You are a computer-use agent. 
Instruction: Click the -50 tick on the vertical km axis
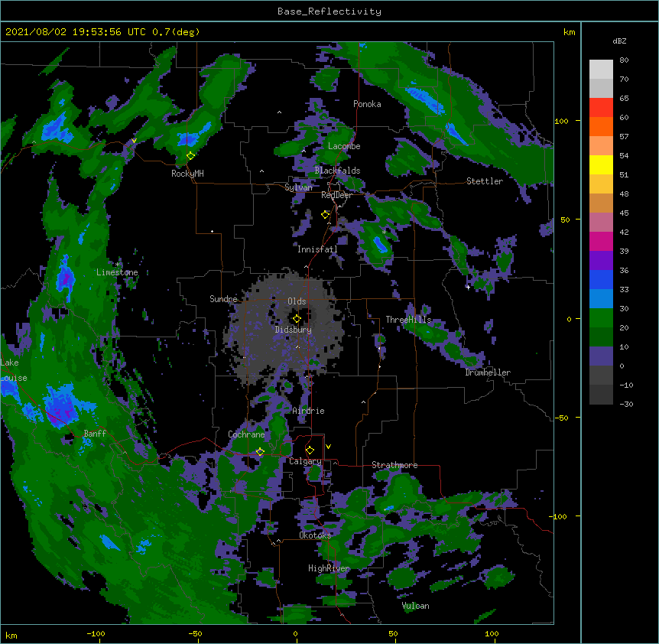pos(561,418)
